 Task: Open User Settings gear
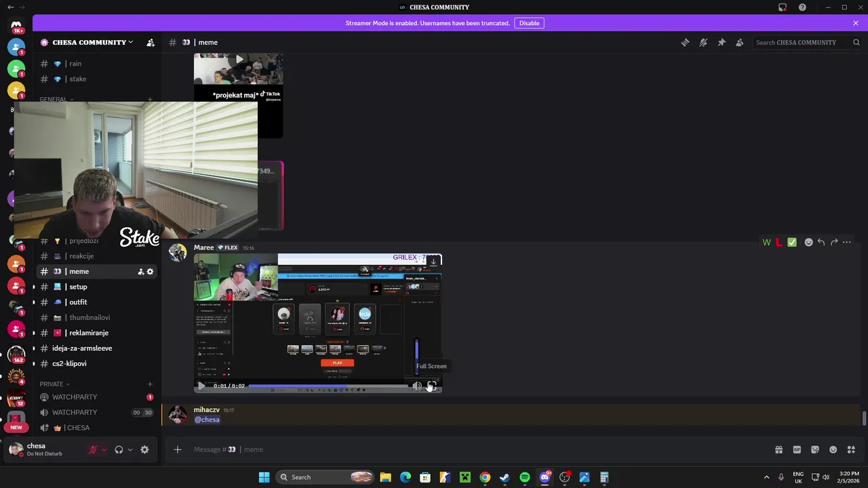[x=144, y=449]
